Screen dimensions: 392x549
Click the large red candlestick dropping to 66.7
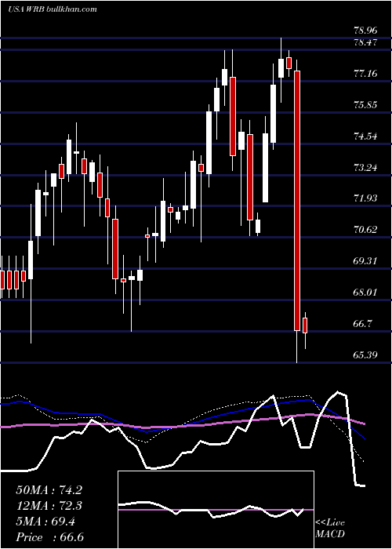tap(297, 200)
